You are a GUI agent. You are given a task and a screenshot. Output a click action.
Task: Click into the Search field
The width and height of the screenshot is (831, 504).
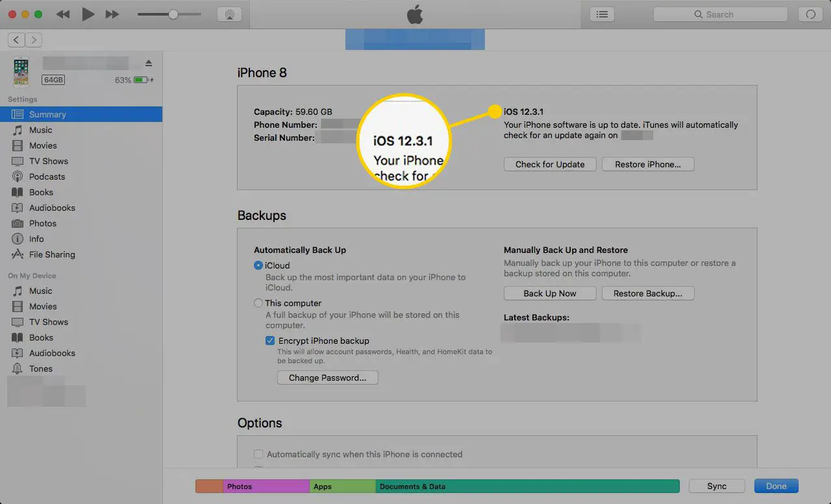pos(720,14)
